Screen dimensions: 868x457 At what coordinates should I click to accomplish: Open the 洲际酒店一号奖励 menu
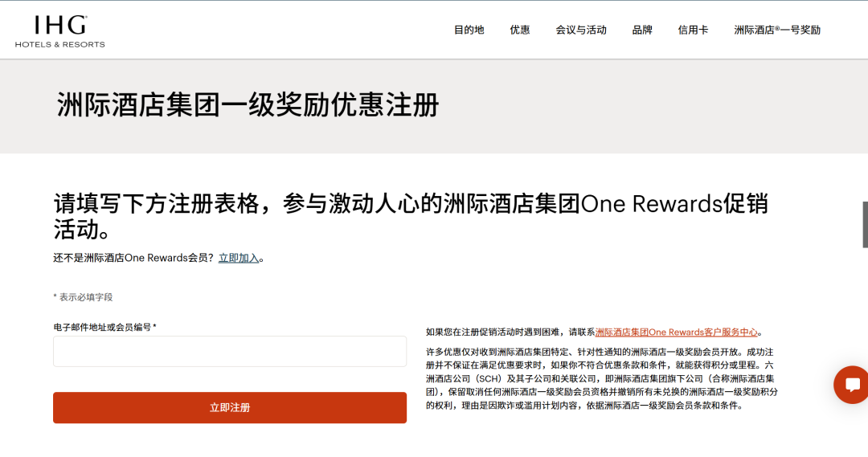(x=777, y=30)
